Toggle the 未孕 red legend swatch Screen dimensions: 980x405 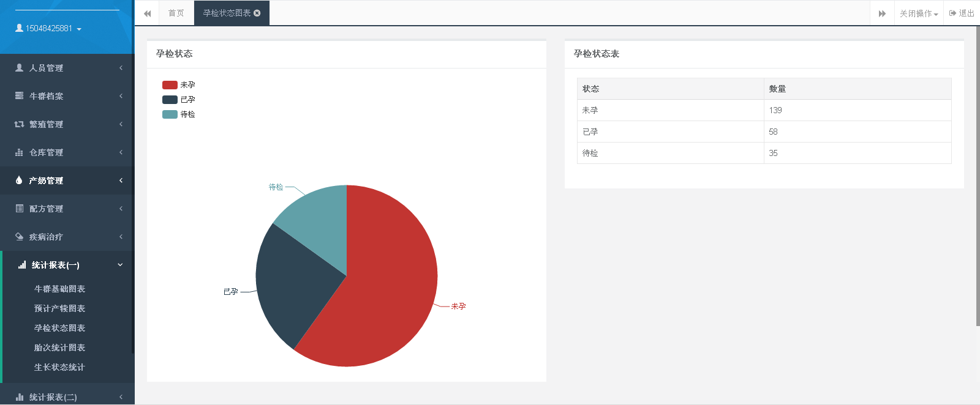click(x=170, y=85)
